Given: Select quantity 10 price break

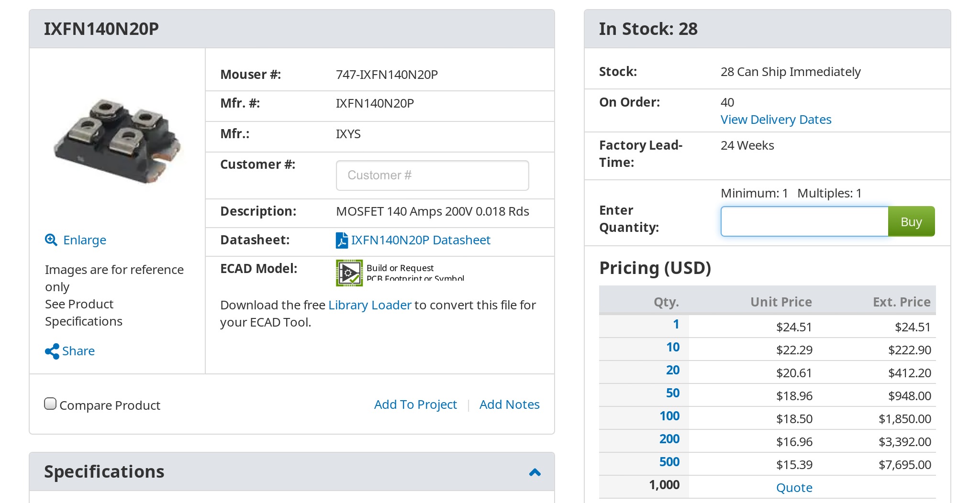Looking at the screenshot, I should pos(673,347).
